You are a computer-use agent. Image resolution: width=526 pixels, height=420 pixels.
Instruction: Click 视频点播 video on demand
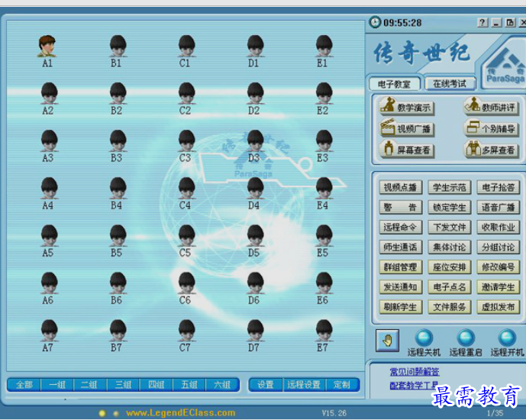pyautogui.click(x=401, y=187)
